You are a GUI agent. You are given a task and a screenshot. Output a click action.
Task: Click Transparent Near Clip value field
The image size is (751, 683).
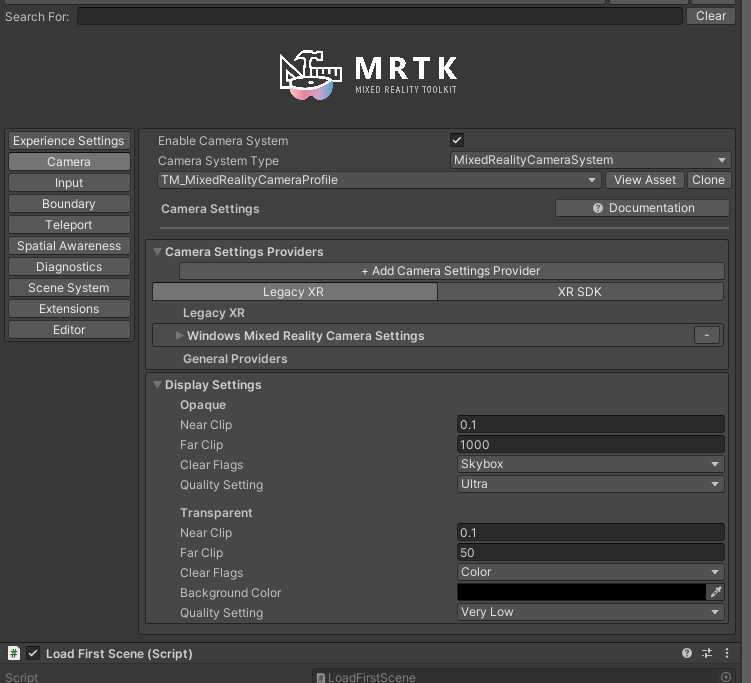[x=591, y=533]
